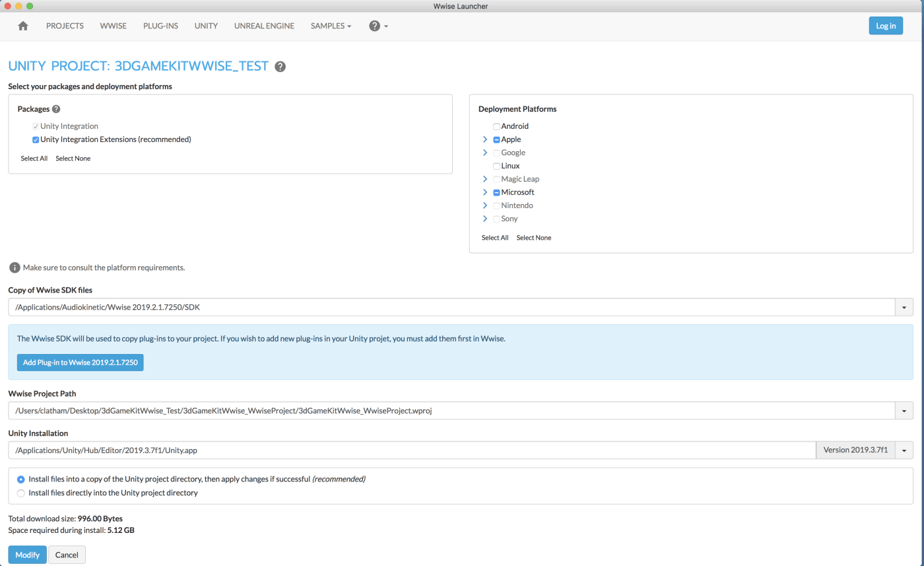Image resolution: width=924 pixels, height=566 pixels.
Task: Click the info icon before platform requirements note
Action: tap(15, 267)
